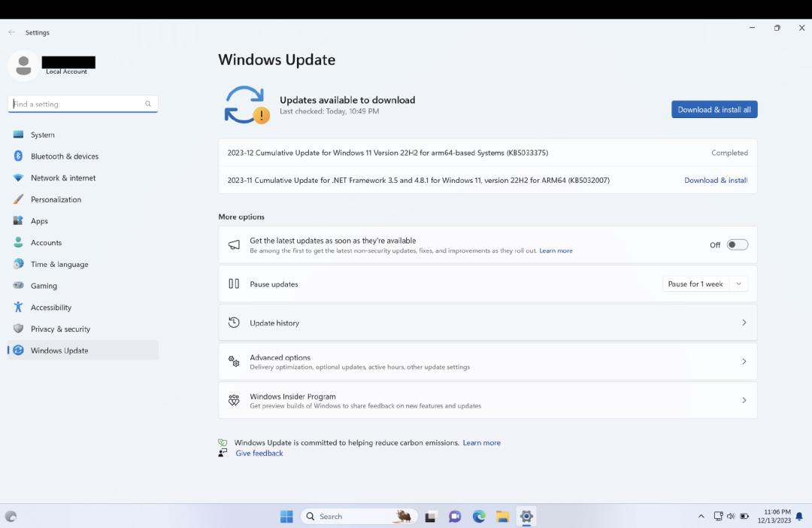This screenshot has width=812, height=528.
Task: Select Privacy & security in sidebar
Action: click(x=83, y=329)
